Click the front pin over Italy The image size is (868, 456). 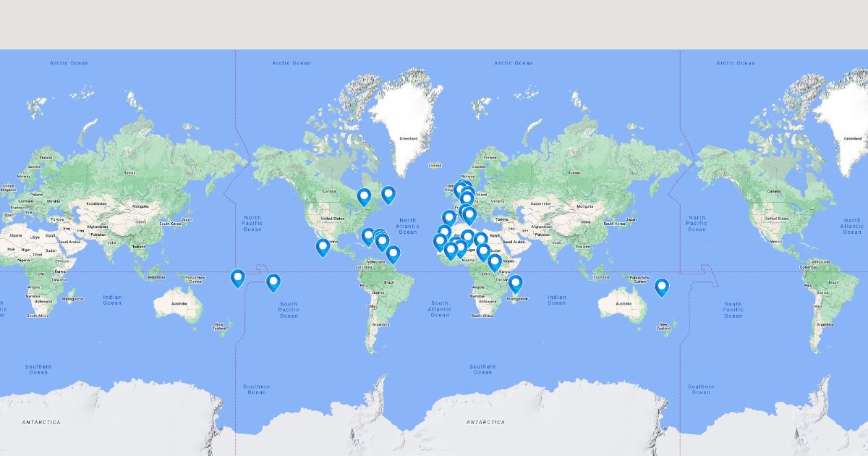[x=469, y=216]
